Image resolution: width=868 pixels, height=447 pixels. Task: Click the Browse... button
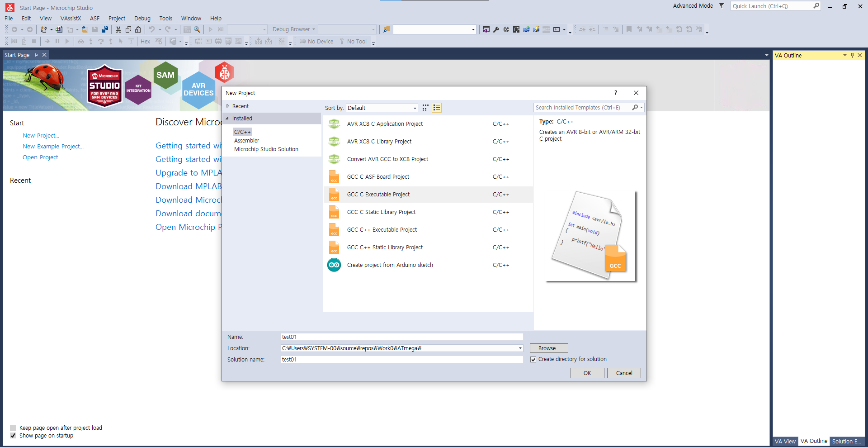point(549,348)
